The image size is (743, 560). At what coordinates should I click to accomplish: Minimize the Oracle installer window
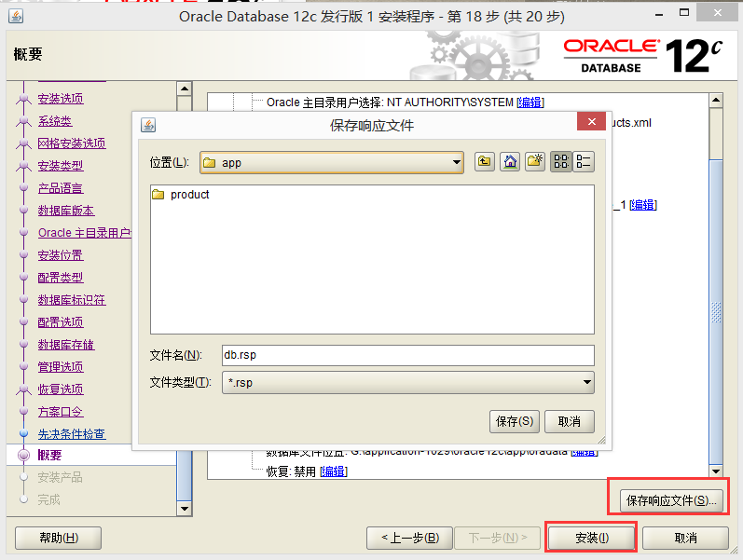(x=659, y=16)
